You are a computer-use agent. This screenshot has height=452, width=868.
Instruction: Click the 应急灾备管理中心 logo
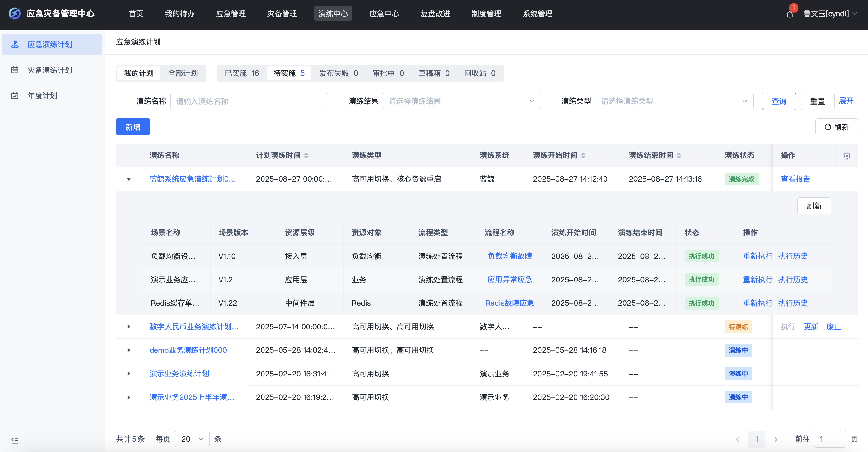[54, 14]
